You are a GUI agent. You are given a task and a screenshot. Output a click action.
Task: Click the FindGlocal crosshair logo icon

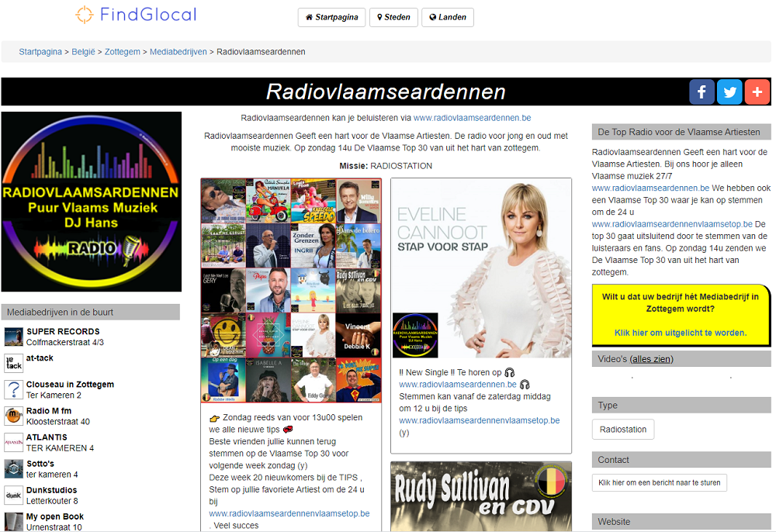coord(84,14)
